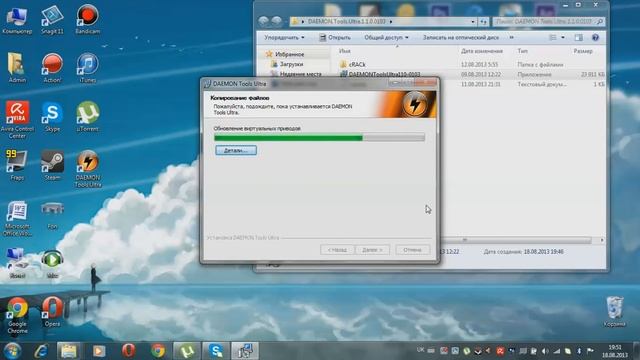The width and height of the screenshot is (640, 360).
Task: Switch to uTorrent taskbar button
Action: (187, 351)
